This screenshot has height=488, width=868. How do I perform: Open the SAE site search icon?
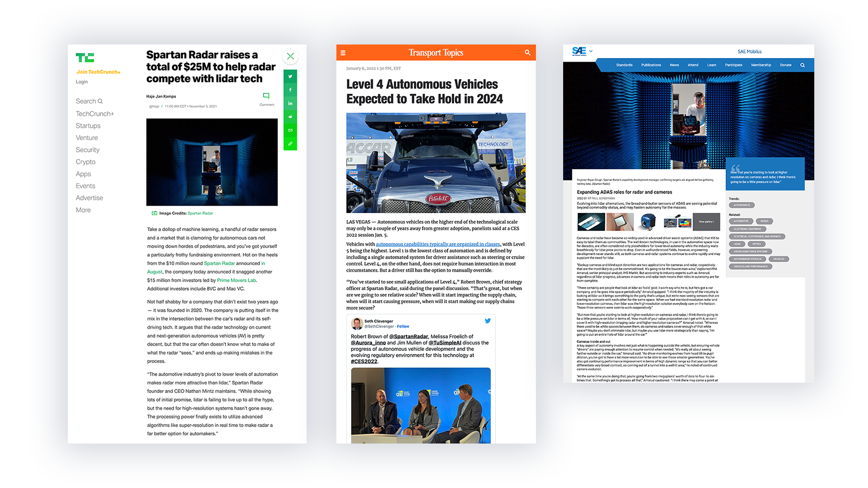point(802,65)
